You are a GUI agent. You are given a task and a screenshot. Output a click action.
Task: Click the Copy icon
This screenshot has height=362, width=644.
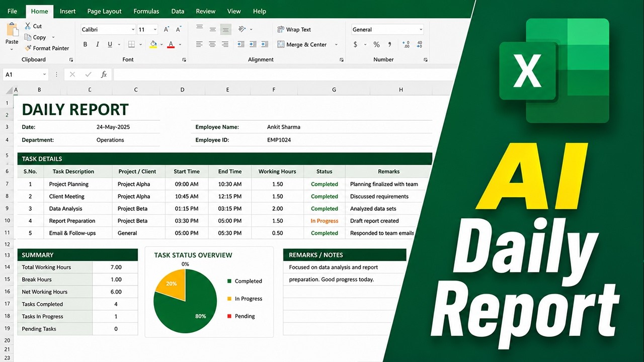pos(28,37)
